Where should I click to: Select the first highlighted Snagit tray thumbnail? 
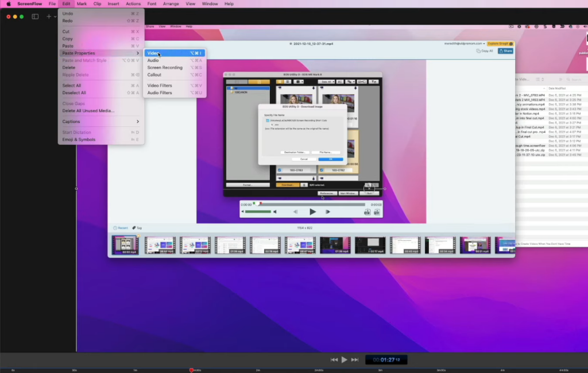click(125, 245)
